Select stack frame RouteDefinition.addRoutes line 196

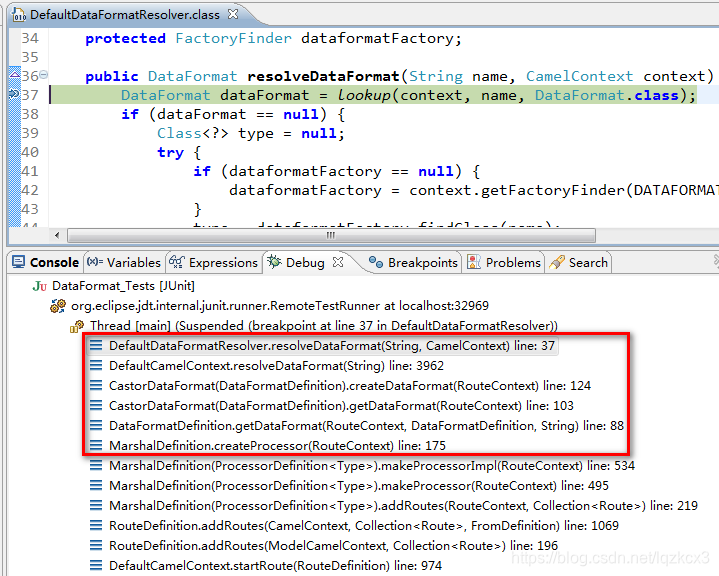pyautogui.click(x=333, y=546)
